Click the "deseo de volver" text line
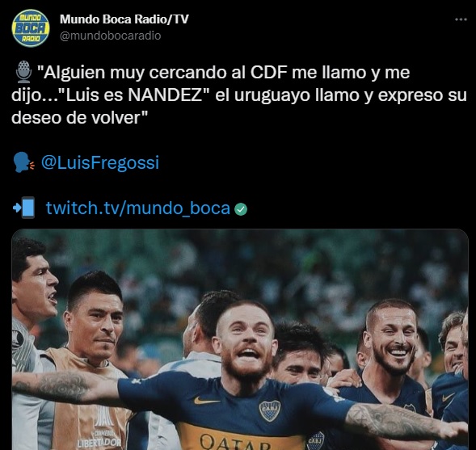 (79, 117)
